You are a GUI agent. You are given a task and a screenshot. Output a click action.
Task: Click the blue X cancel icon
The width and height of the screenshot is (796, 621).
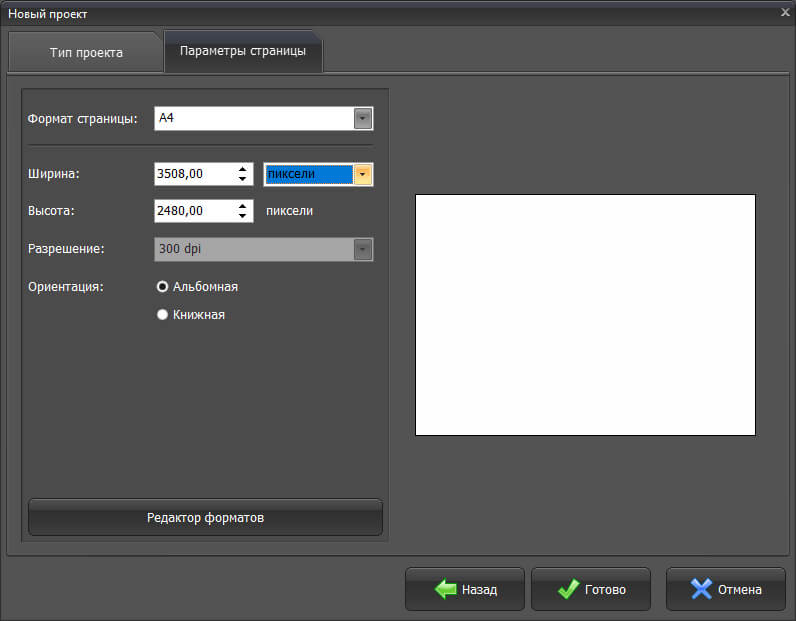pyautogui.click(x=701, y=589)
